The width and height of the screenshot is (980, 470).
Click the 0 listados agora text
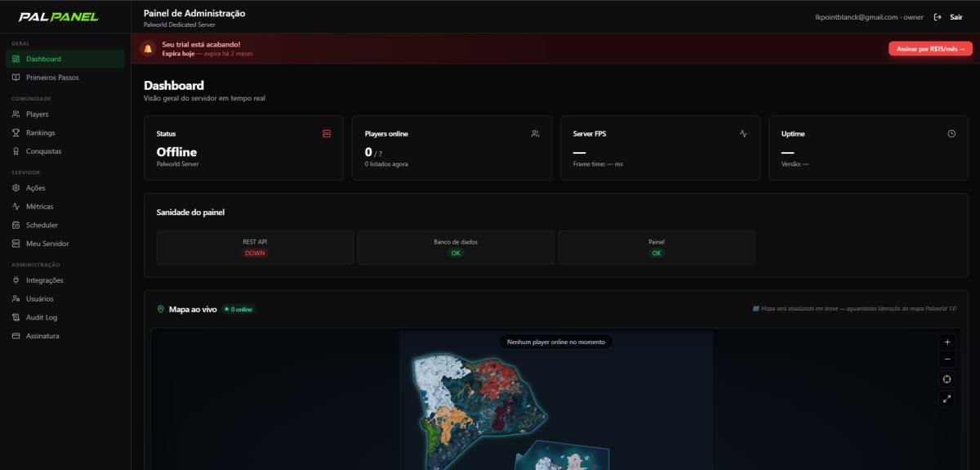[386, 164]
